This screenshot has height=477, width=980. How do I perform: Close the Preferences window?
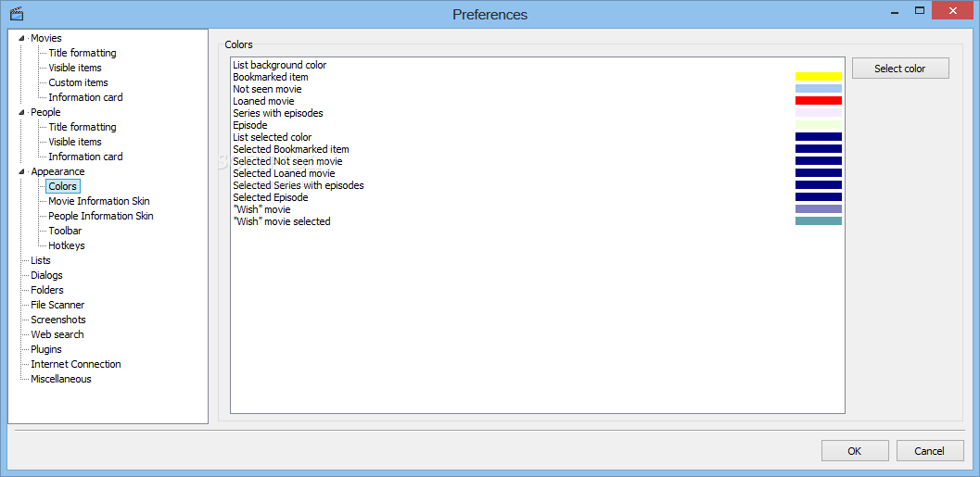tap(952, 10)
